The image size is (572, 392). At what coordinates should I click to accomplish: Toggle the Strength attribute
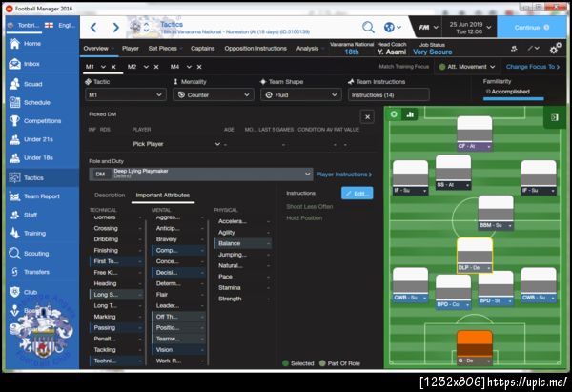[243, 299]
